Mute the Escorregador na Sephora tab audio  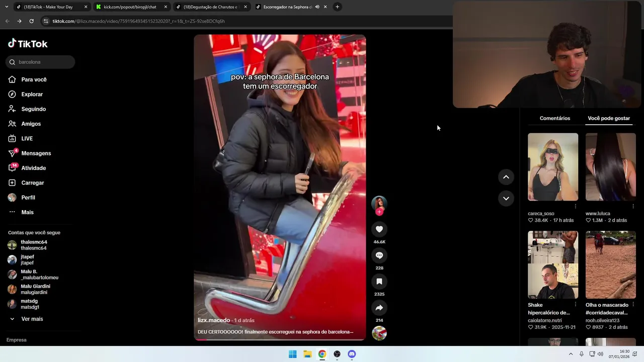click(317, 7)
